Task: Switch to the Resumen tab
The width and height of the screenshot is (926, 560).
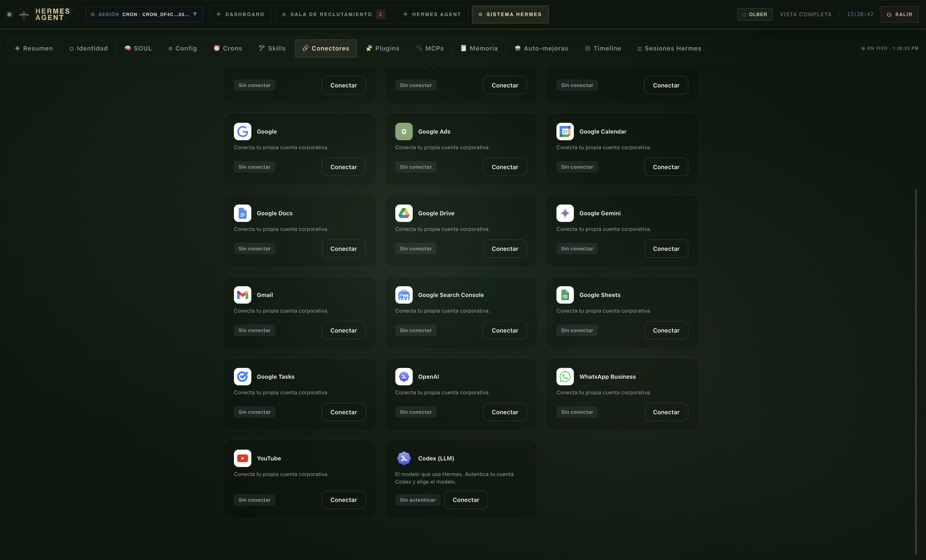Action: (34, 48)
